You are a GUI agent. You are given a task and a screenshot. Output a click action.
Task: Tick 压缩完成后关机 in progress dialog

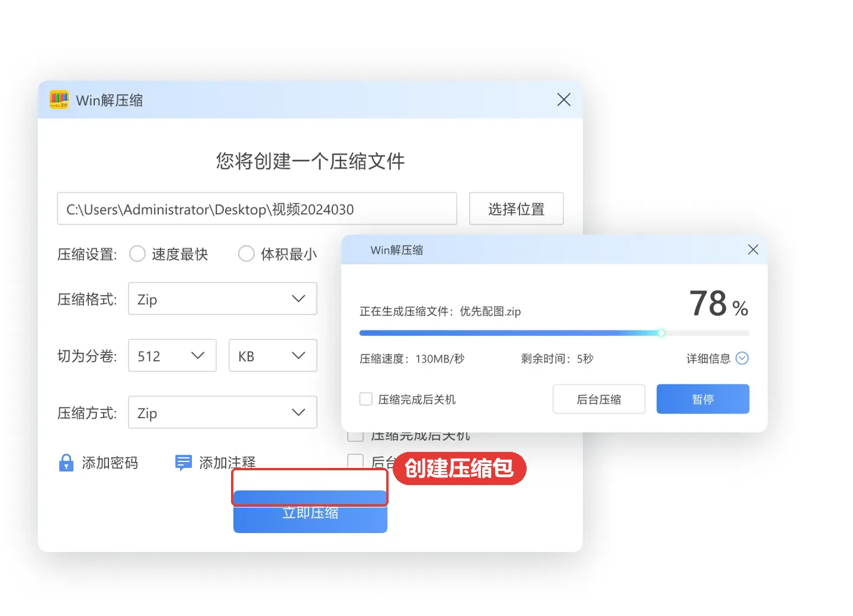click(x=366, y=399)
